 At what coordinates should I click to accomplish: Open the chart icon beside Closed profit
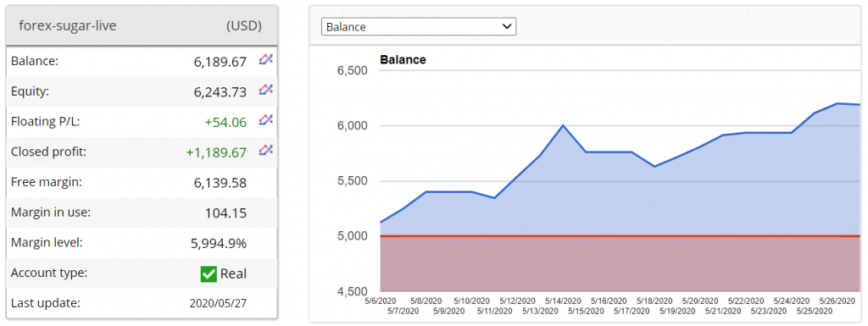coord(265,150)
